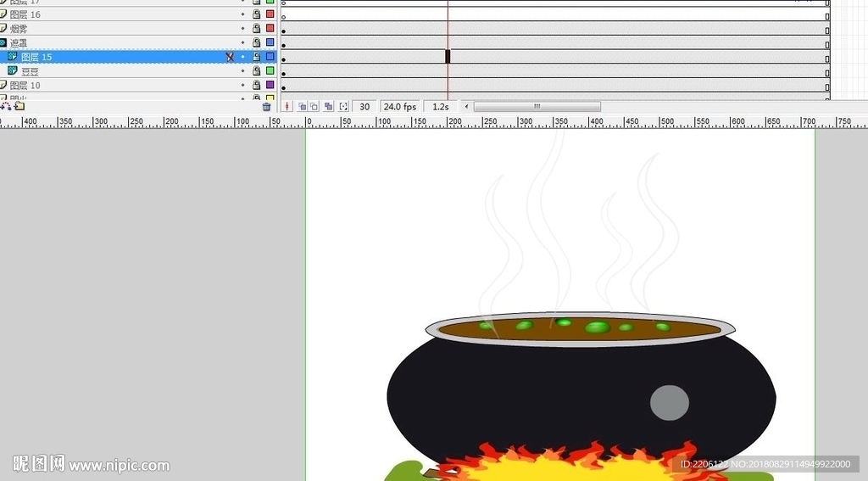
Task: Unlock the 烟雾 layer
Action: (256, 28)
